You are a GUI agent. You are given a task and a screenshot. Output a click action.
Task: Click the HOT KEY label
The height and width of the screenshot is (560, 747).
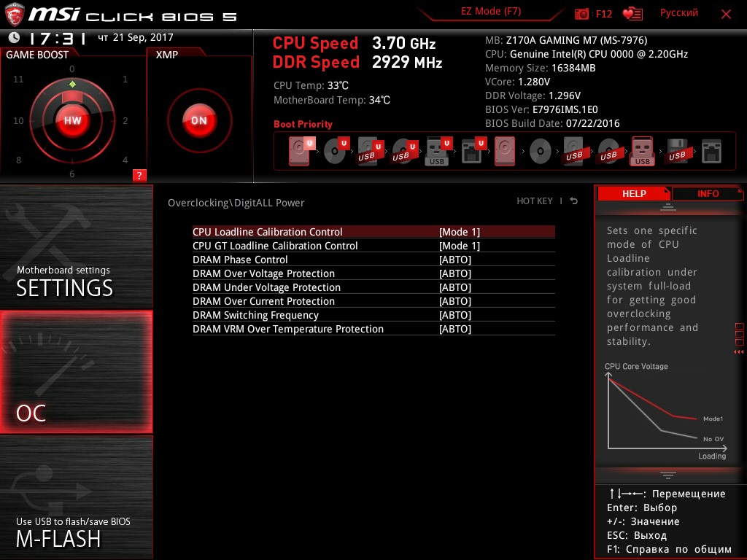click(535, 201)
